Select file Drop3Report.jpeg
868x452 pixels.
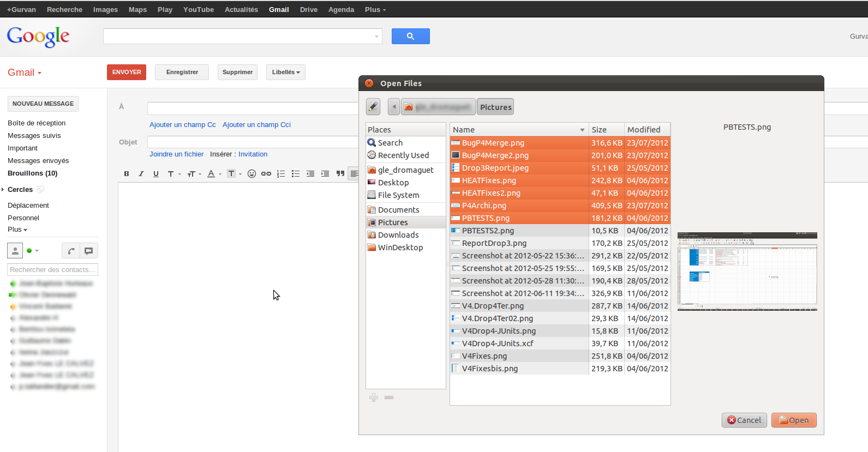(x=560, y=168)
